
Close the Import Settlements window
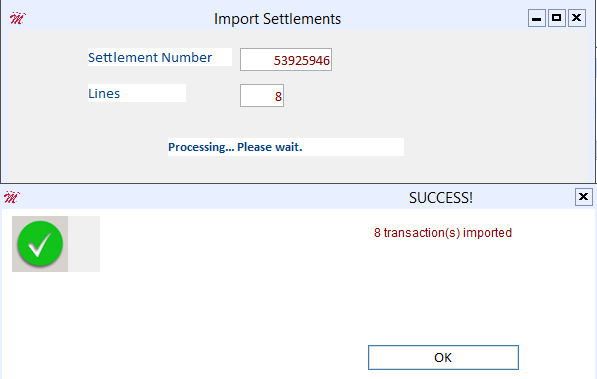click(x=577, y=18)
